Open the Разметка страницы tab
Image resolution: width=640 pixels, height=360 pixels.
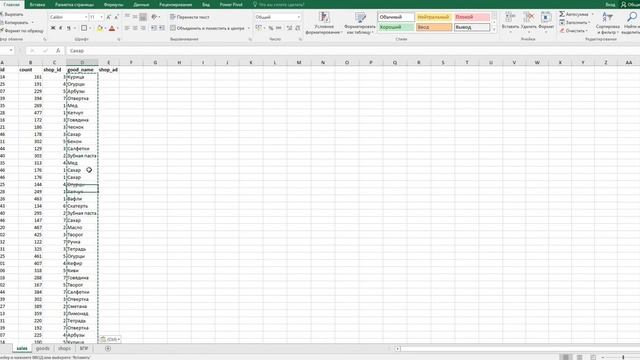point(74,4)
